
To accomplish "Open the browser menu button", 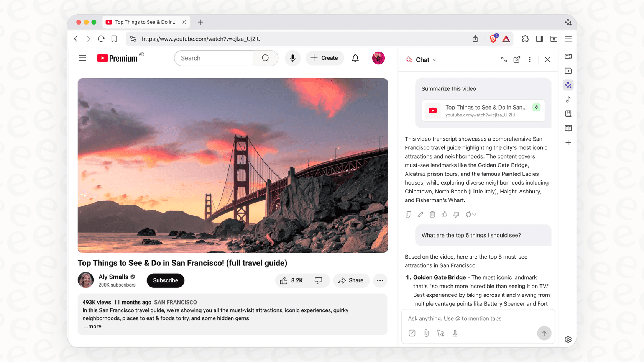I will point(568,39).
